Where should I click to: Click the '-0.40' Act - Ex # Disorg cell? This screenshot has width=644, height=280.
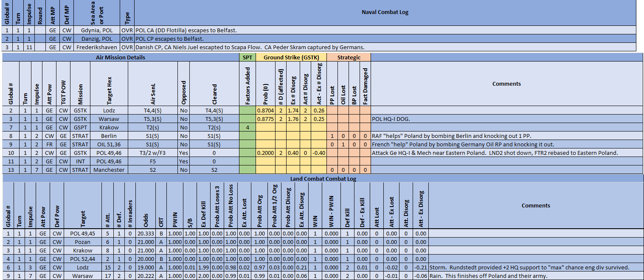[x=318, y=153]
